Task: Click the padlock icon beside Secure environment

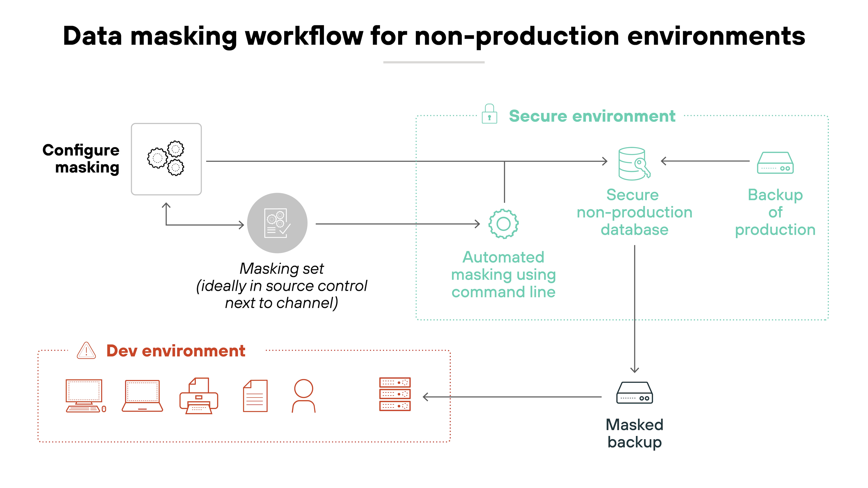Action: point(489,113)
